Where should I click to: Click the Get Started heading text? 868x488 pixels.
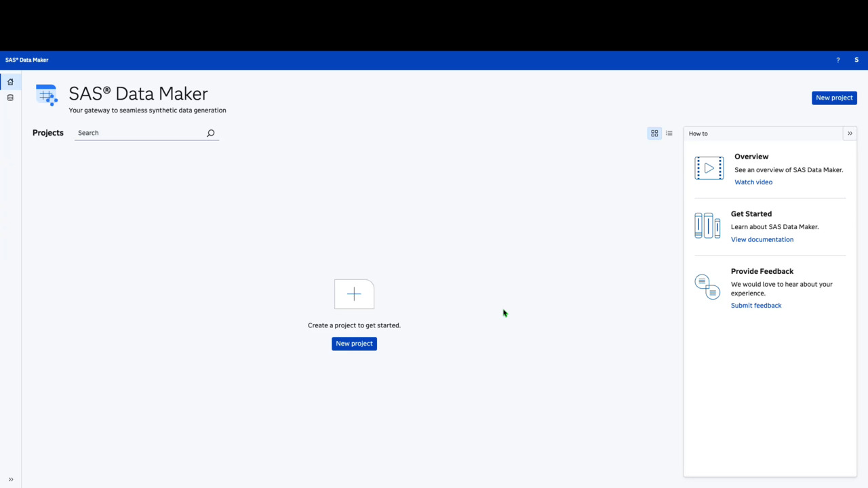click(751, 214)
